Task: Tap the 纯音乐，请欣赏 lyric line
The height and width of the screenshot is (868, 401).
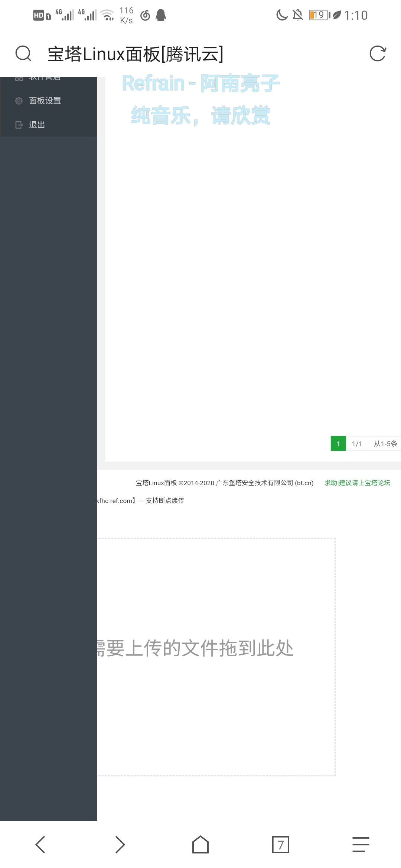Action: tap(200, 115)
